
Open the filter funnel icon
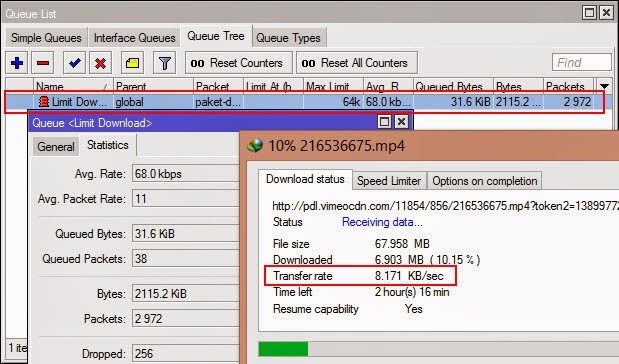pyautogui.click(x=164, y=63)
